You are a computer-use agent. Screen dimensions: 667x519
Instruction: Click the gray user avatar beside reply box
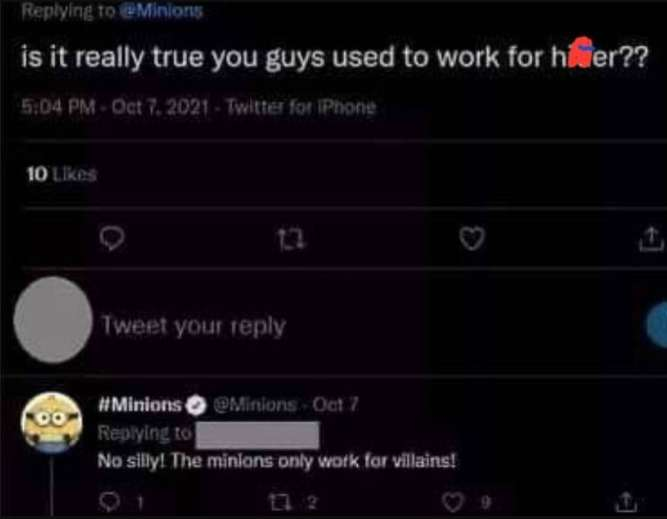(x=53, y=320)
